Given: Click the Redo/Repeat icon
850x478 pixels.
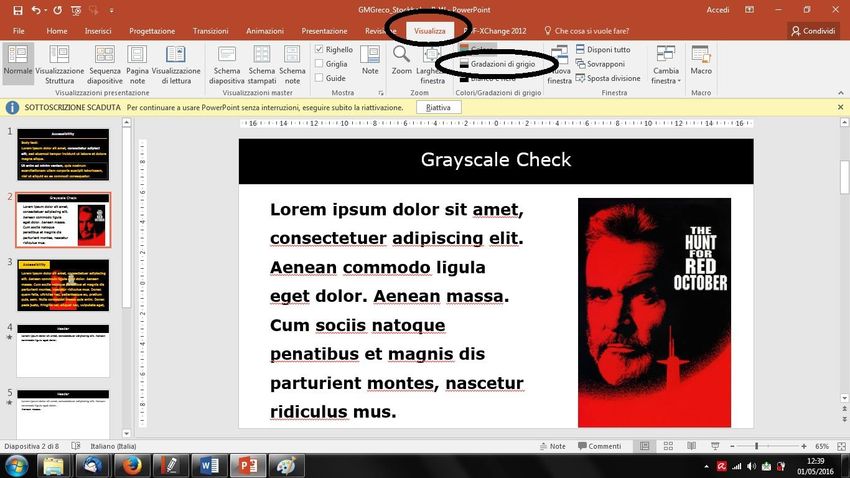Looking at the screenshot, I should [57, 10].
